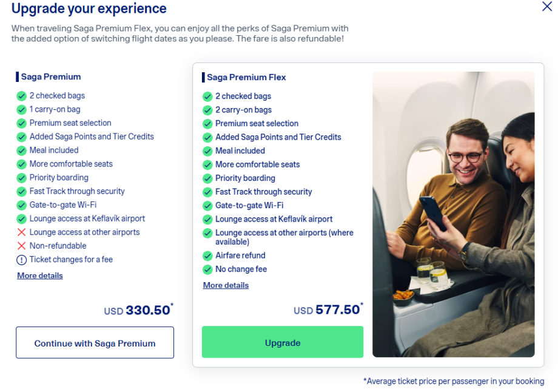Click green check beside Saga Premium Gate-to-gate Wi-Fi
The width and height of the screenshot is (558, 392).
(22, 205)
